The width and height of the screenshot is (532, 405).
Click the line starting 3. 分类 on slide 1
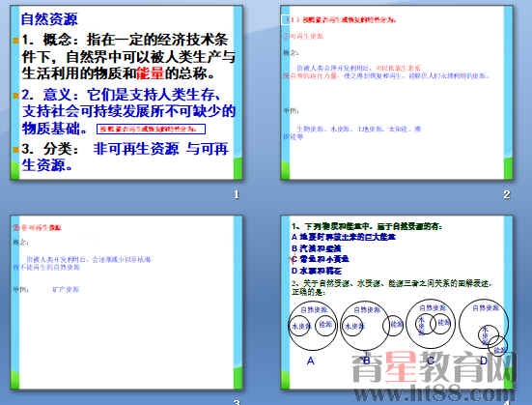tap(125, 149)
